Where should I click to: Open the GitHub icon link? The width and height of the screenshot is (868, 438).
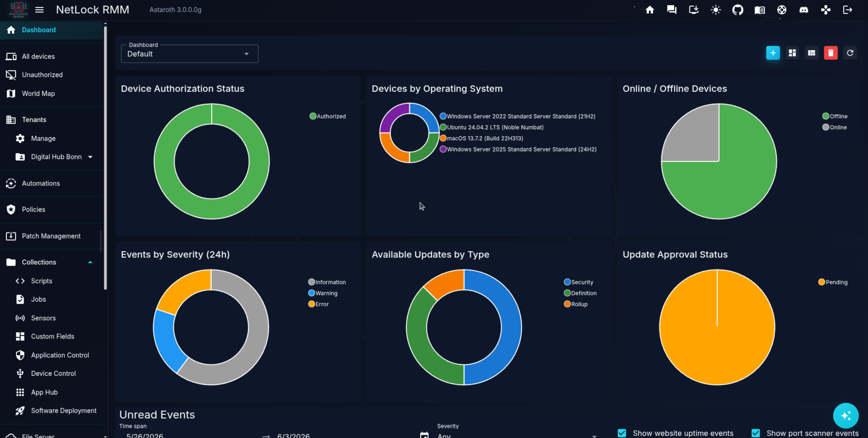point(738,10)
